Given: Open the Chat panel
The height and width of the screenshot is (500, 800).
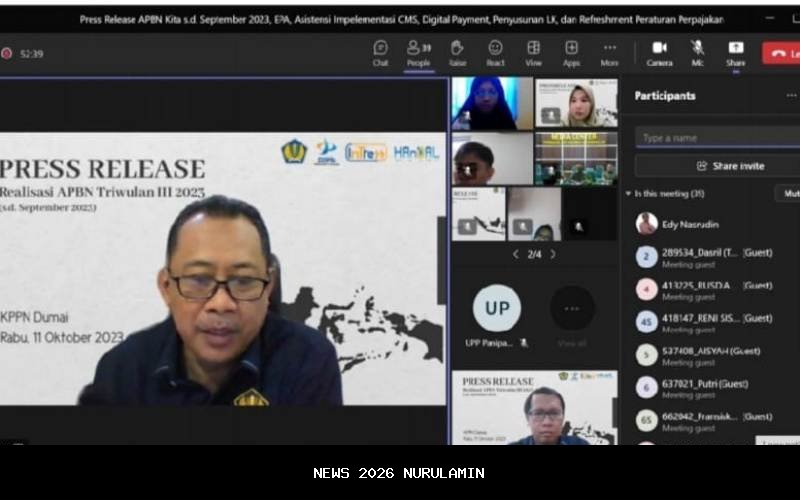Looking at the screenshot, I should pos(380,54).
